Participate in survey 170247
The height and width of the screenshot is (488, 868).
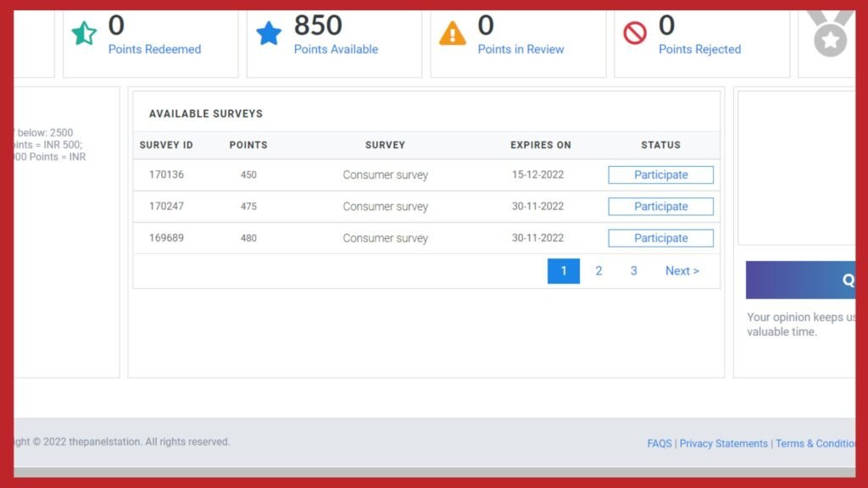click(661, 207)
